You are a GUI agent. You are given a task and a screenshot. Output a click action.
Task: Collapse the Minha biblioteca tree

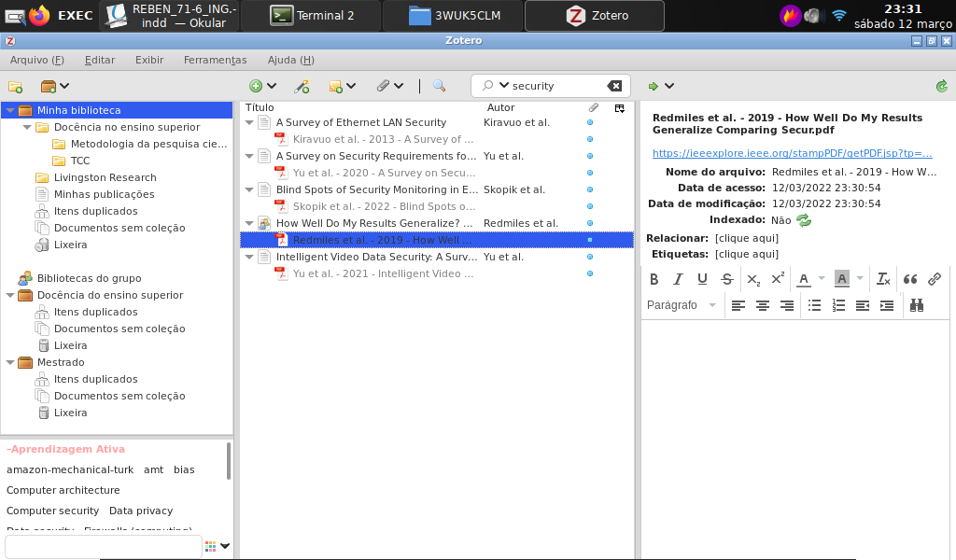pos(10,110)
